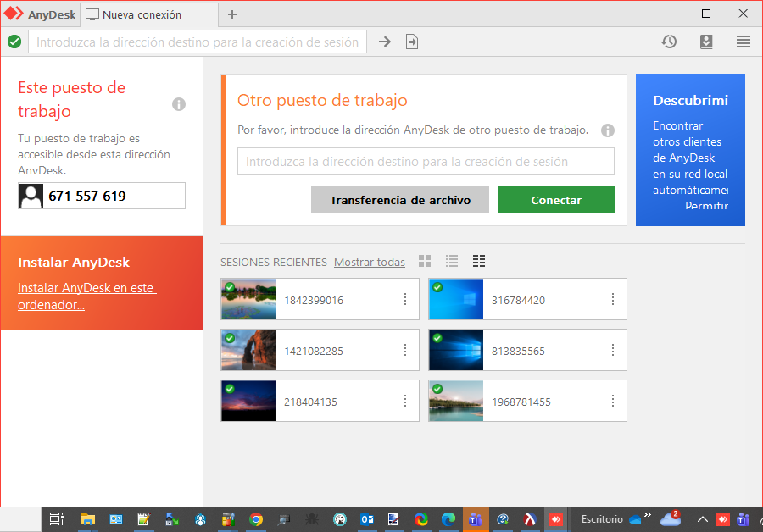The image size is (763, 532).
Task: Click the info icon beside 'Este puesto de trabajo'
Action: pos(179,104)
